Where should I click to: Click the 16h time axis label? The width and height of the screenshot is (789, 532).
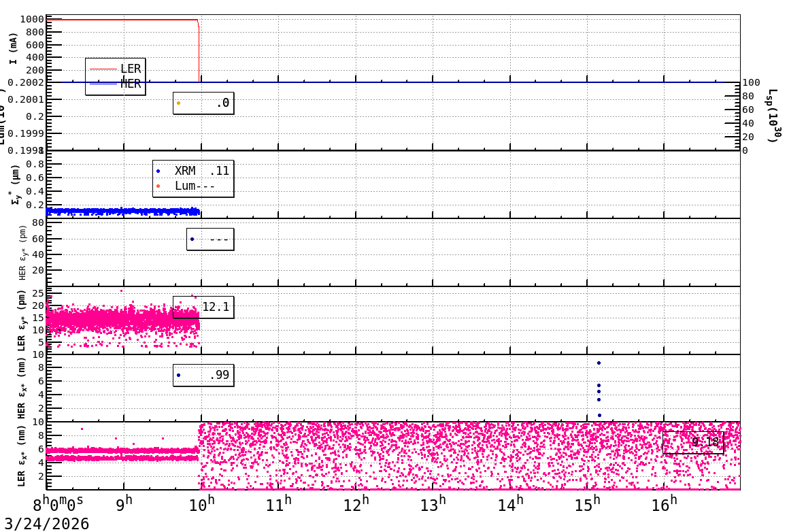[665, 504]
